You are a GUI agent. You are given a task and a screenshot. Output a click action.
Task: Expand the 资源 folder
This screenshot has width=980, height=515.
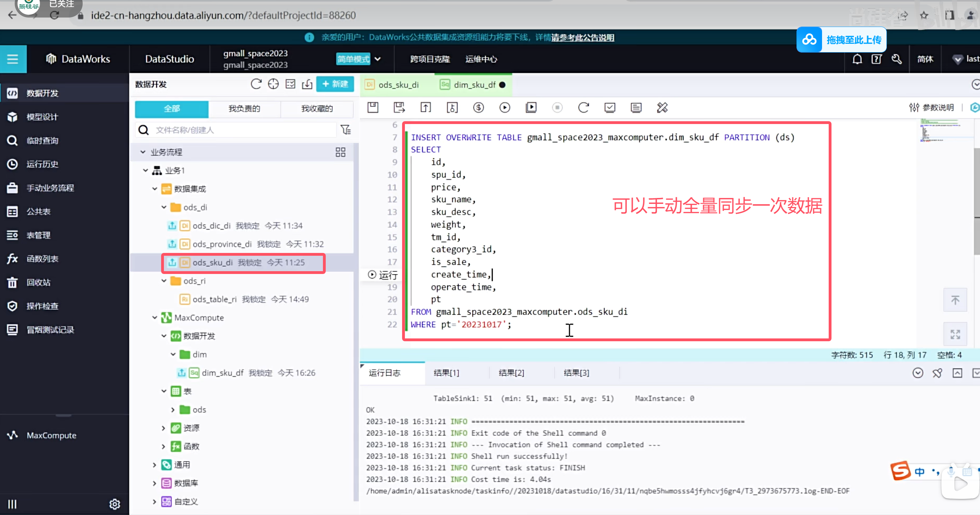coord(164,428)
